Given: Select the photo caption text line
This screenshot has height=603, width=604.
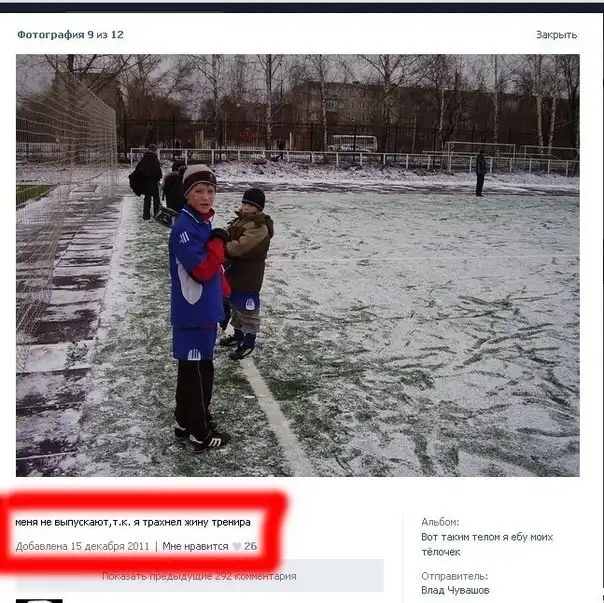Looking at the screenshot, I should [133, 522].
